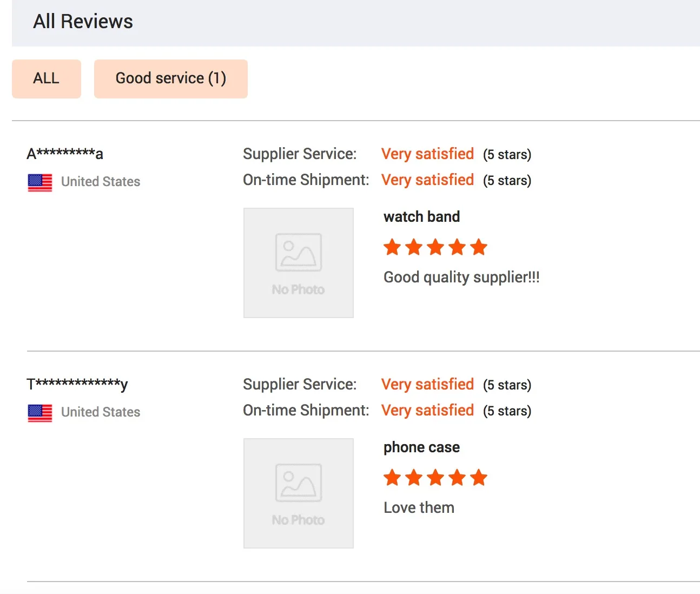The image size is (700, 594).
Task: Click the phone case product title
Action: click(421, 447)
